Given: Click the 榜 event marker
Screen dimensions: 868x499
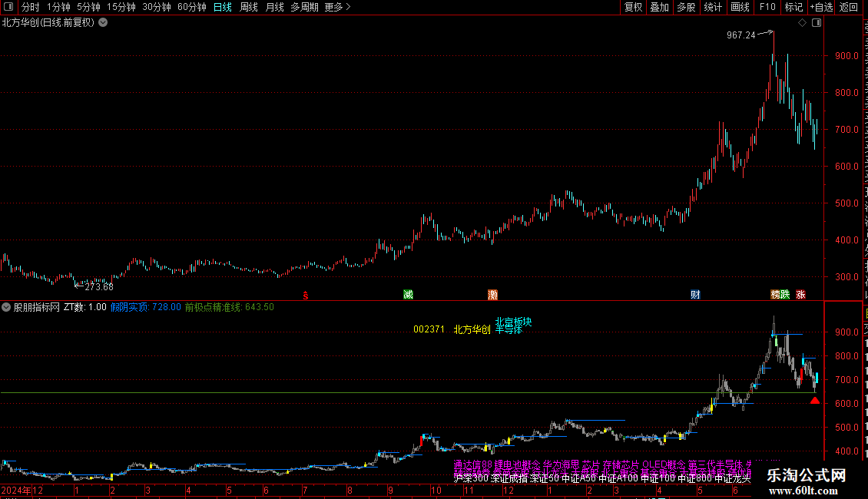Looking at the screenshot, I should pos(776,295).
